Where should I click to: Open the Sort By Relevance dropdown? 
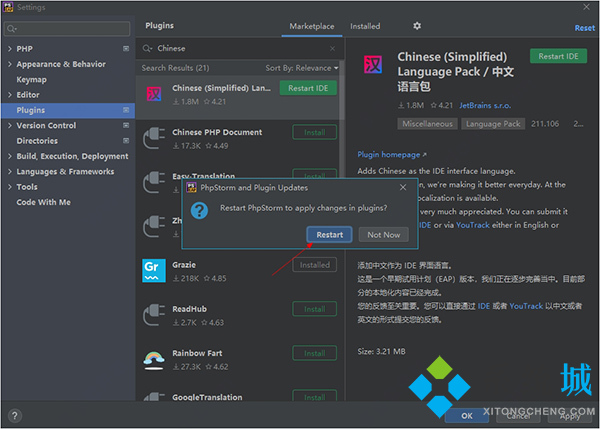pyautogui.click(x=302, y=68)
